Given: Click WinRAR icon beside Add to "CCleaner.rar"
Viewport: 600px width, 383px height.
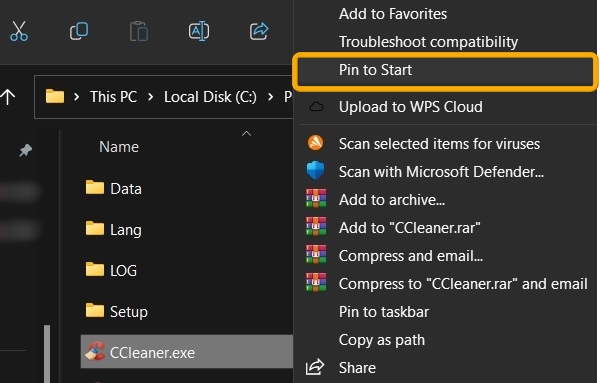Looking at the screenshot, I should (316, 227).
